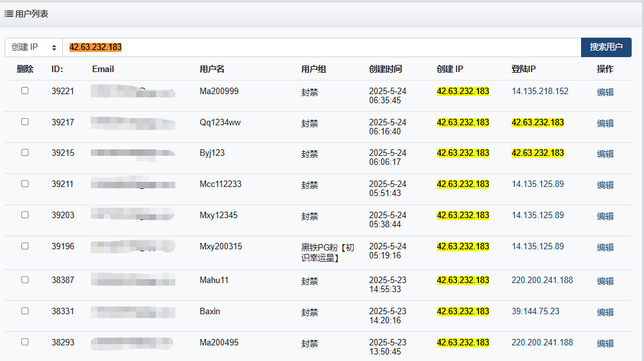The image size is (644, 361).
Task: Select the checkbox for user Qq1234ww
Action: click(x=25, y=121)
